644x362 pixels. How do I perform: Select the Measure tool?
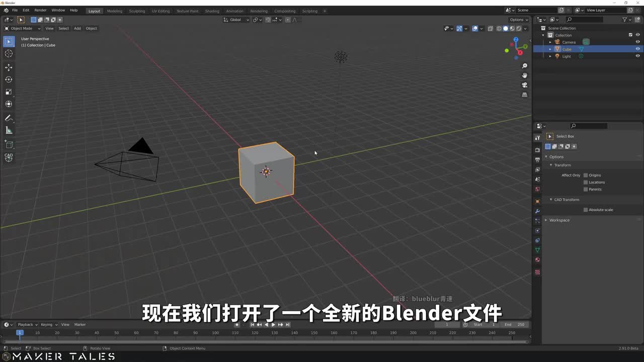point(9,131)
